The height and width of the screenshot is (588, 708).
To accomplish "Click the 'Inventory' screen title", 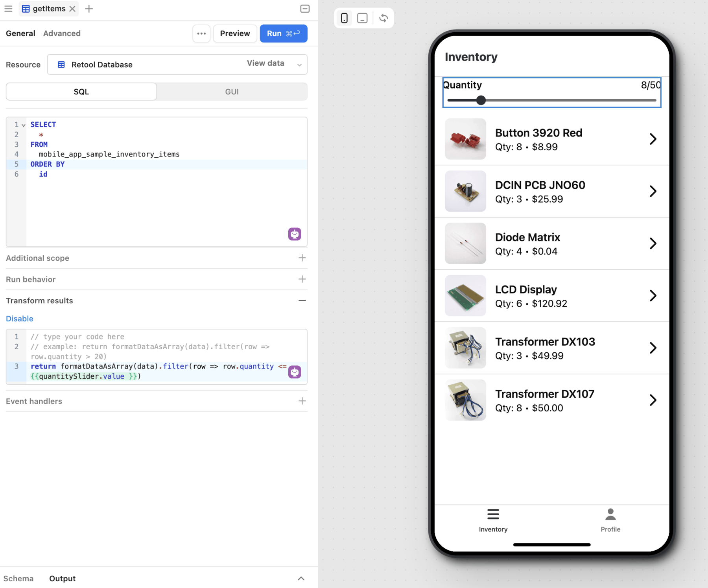I will (471, 57).
